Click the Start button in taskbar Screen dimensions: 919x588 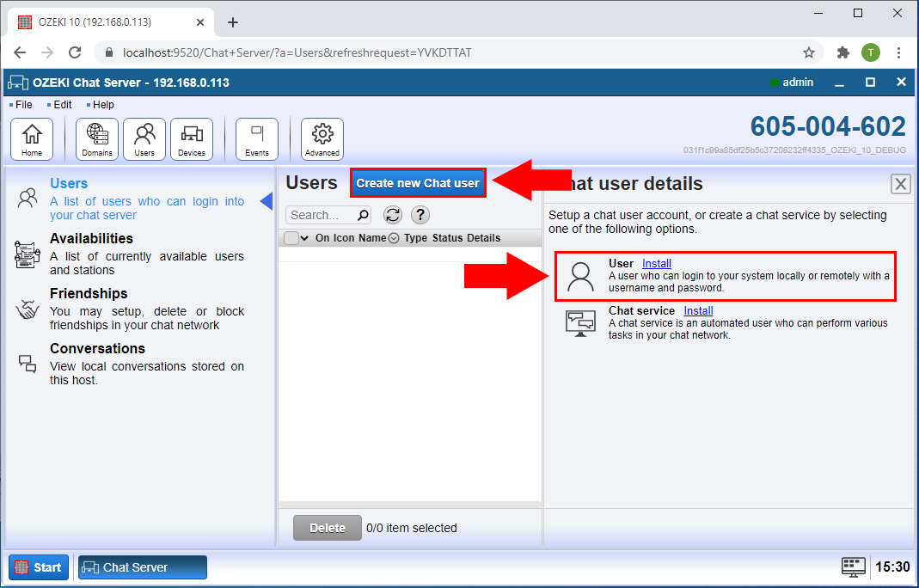(39, 567)
